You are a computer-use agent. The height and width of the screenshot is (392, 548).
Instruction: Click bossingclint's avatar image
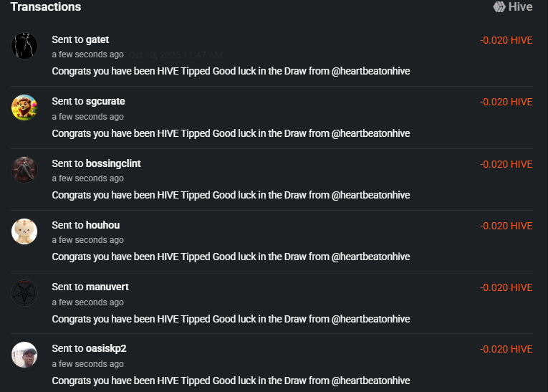coord(24,169)
